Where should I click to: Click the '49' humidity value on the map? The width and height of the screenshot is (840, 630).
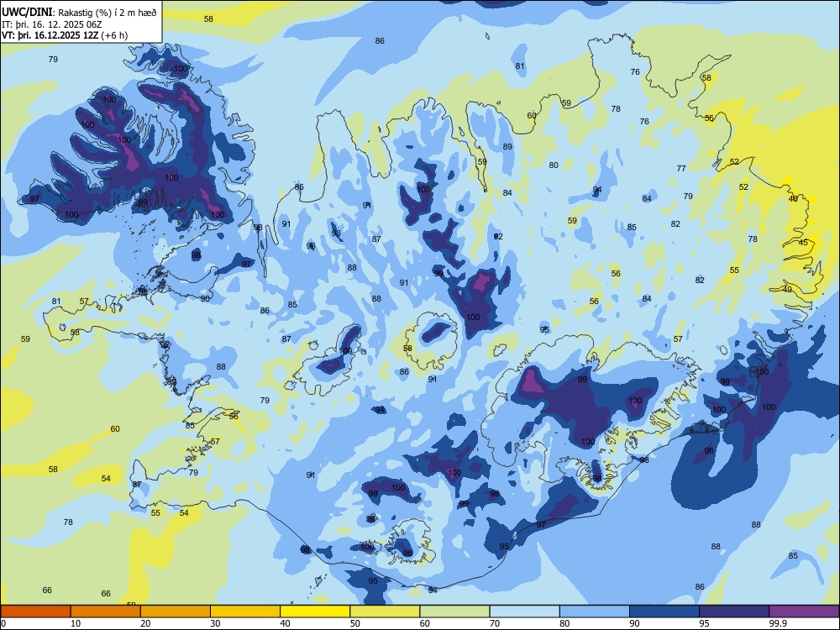(x=787, y=290)
